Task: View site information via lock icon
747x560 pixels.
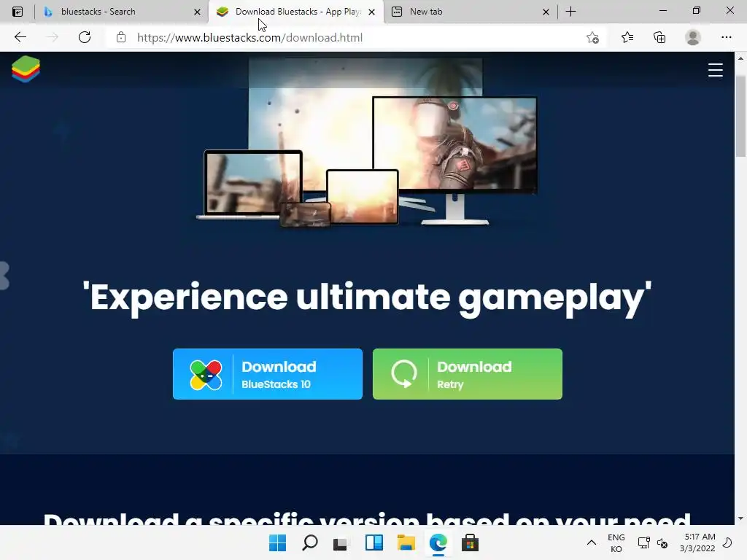Action: coord(121,37)
